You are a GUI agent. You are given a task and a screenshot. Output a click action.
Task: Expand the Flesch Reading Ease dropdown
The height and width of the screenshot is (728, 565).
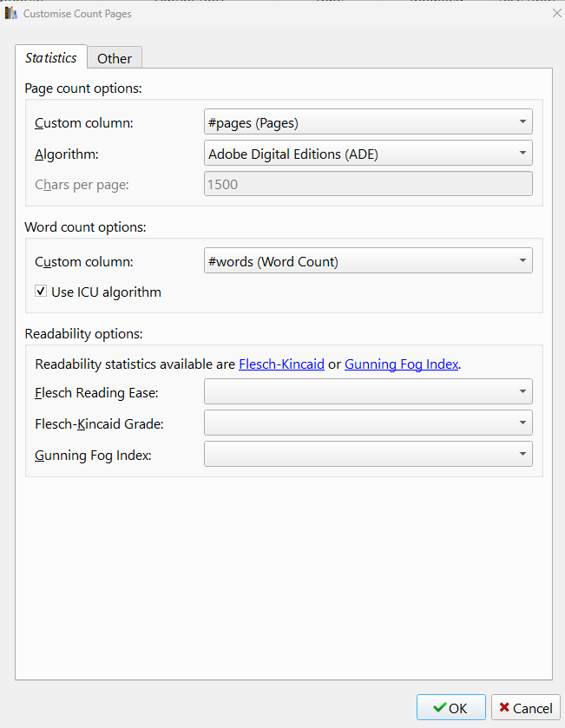click(x=368, y=392)
